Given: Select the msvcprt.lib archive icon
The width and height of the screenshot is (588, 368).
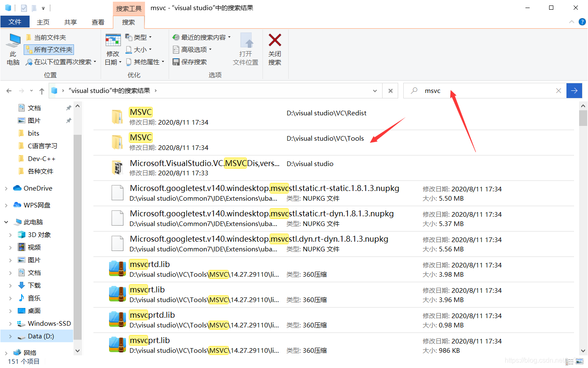Looking at the screenshot, I should tap(118, 345).
